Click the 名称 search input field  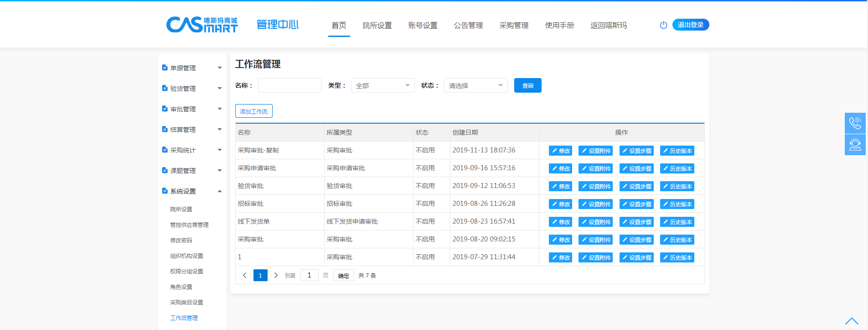[289, 85]
